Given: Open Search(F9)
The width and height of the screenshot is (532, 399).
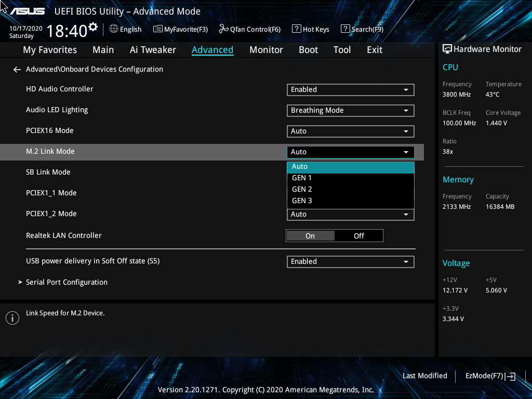Looking at the screenshot, I should pyautogui.click(x=362, y=29).
